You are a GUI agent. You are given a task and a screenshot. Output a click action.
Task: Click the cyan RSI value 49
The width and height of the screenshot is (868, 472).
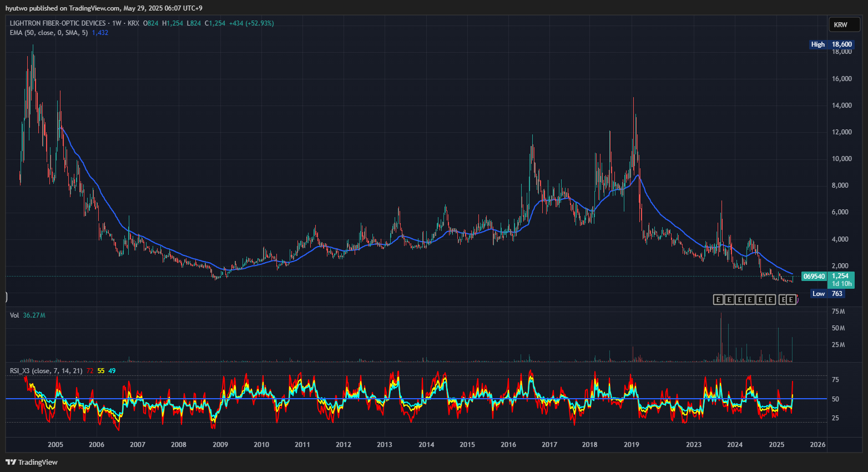pyautogui.click(x=112, y=371)
